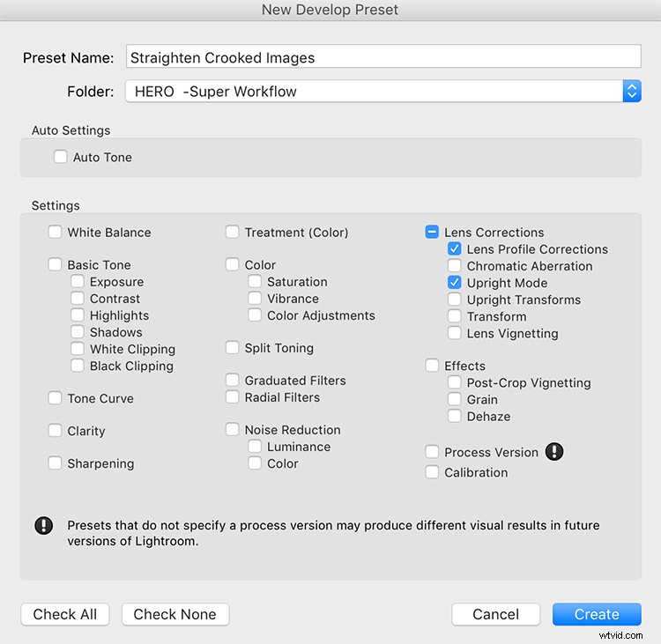Select the Basic Tone group checkbox

click(x=55, y=264)
